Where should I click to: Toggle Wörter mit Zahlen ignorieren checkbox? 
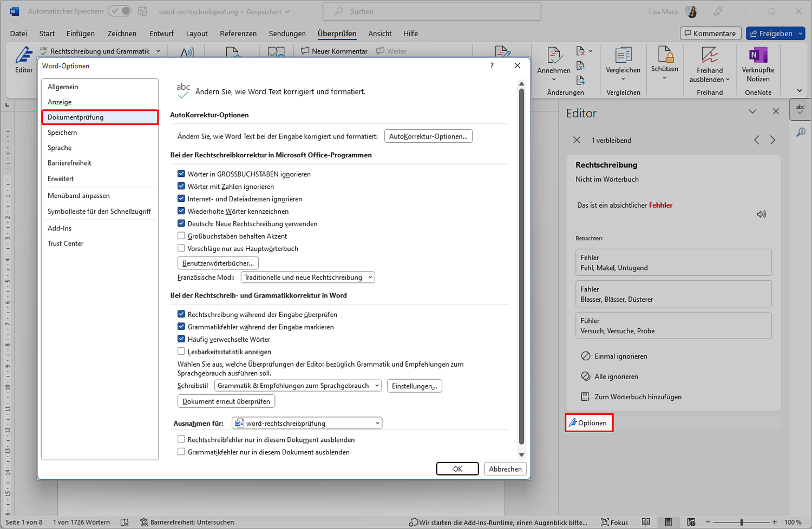[181, 186]
